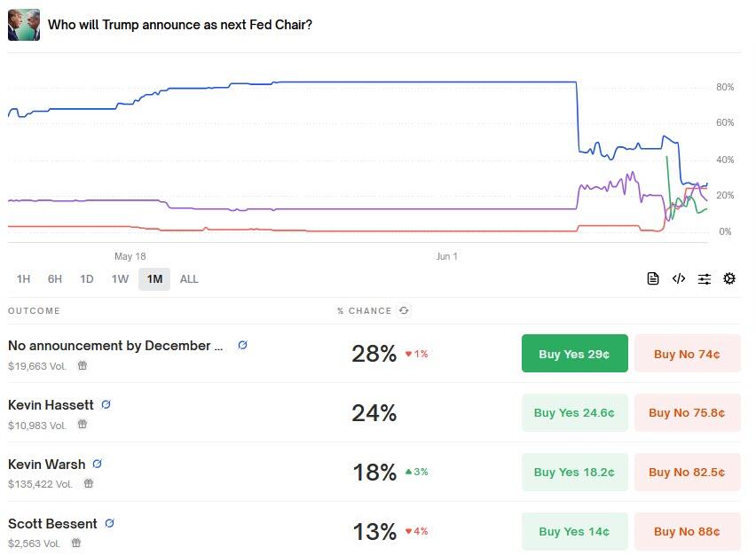Open the document icon above outcomes
756x555 pixels.
coord(653,278)
